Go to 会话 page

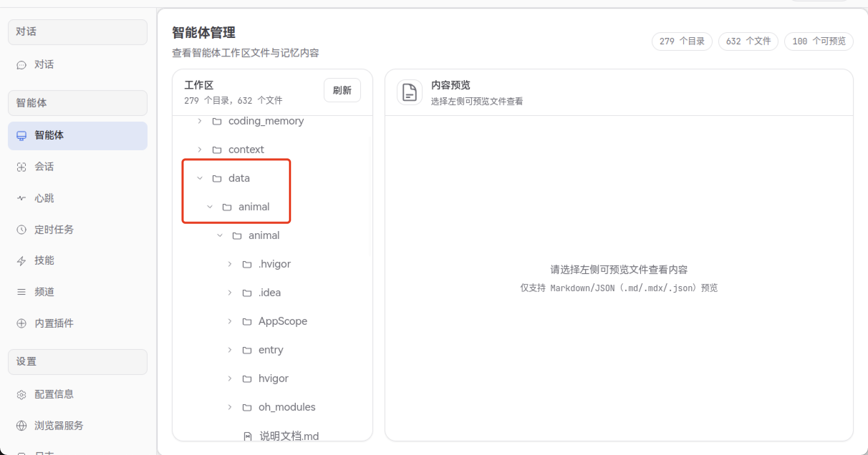[78, 167]
